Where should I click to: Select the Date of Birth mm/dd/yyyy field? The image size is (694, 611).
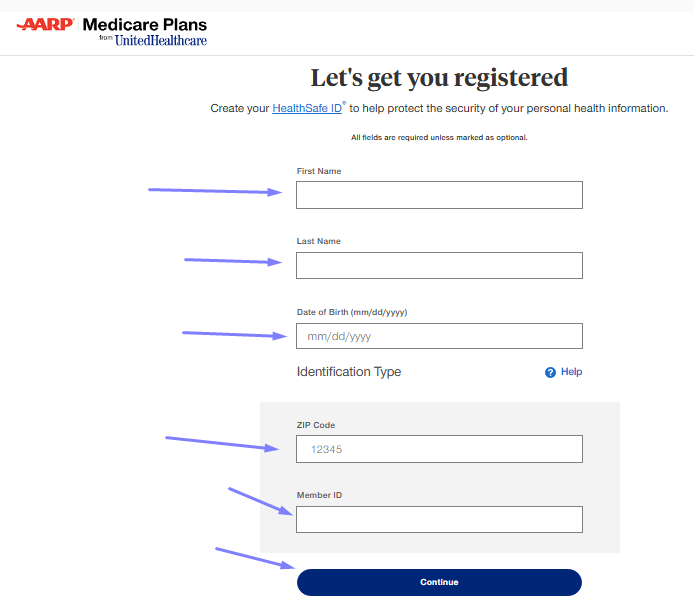click(x=439, y=336)
